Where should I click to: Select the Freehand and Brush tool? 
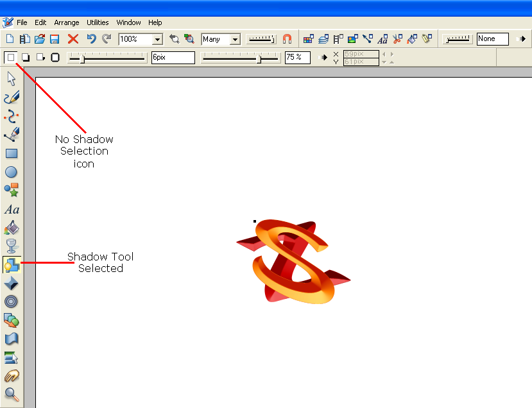coord(12,98)
